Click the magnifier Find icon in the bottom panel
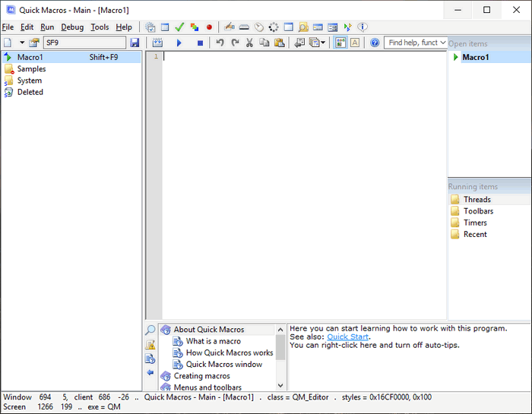Screen dimensions: 532x414 (150, 330)
